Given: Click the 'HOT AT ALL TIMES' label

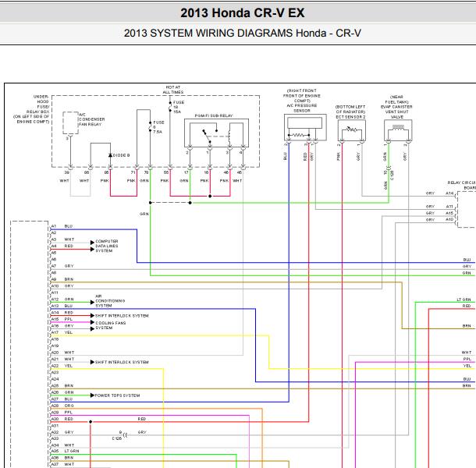Looking at the screenshot, I should (173, 90).
